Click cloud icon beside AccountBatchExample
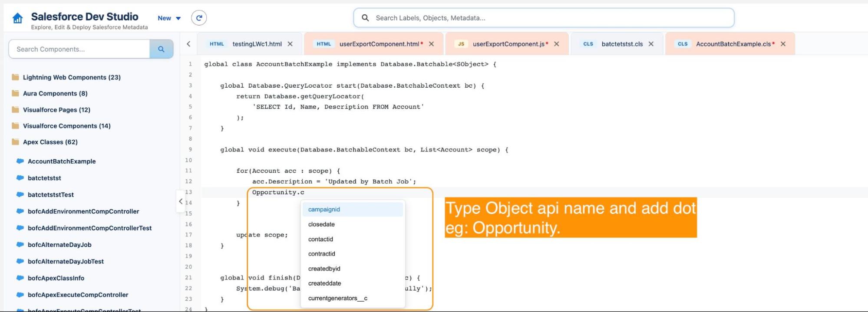The image size is (868, 312). [x=20, y=161]
